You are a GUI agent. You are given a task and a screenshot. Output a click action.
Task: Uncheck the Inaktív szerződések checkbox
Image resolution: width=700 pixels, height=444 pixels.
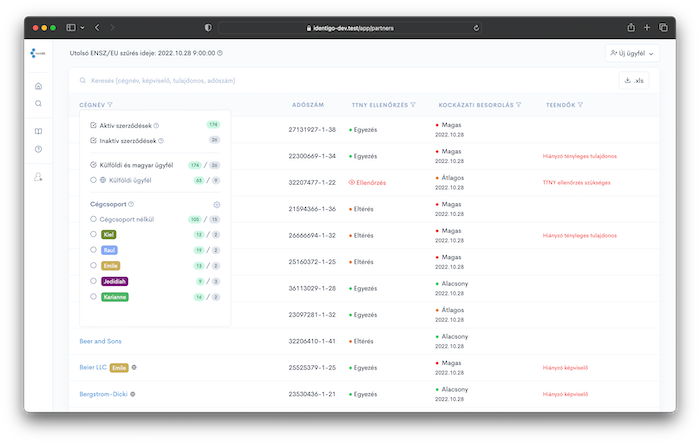tap(94, 141)
